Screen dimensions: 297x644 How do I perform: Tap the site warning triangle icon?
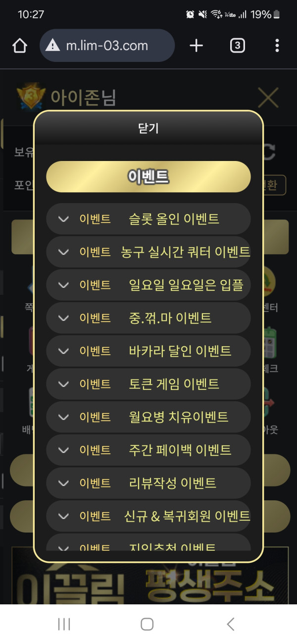[52, 46]
